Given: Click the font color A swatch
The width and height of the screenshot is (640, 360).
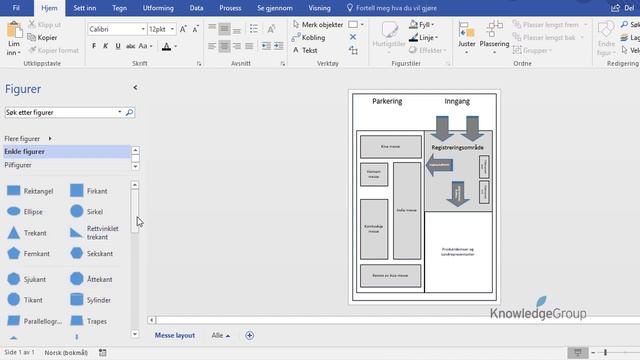Looking at the screenshot, I should click(166, 47).
